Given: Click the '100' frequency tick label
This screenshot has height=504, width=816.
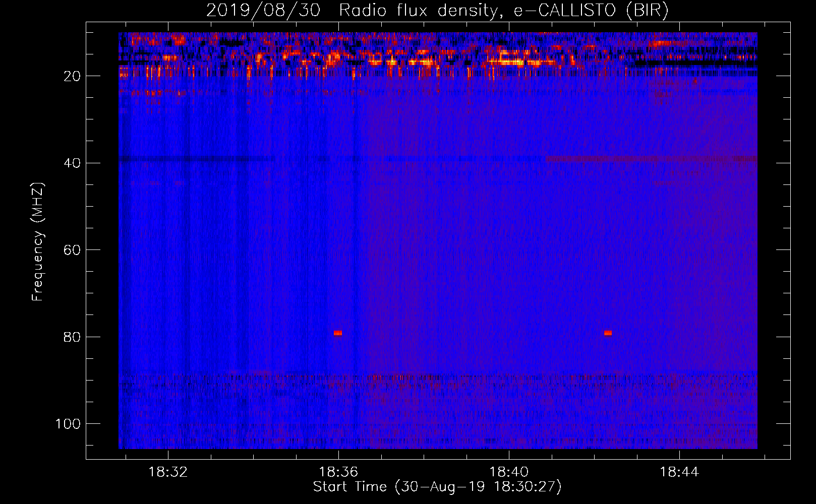Looking at the screenshot, I should (68, 424).
